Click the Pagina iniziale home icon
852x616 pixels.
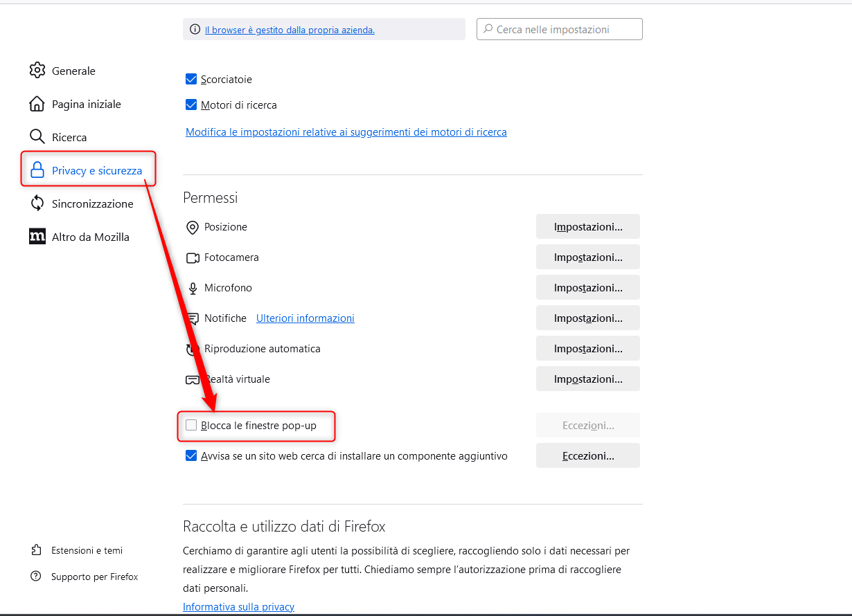37,104
